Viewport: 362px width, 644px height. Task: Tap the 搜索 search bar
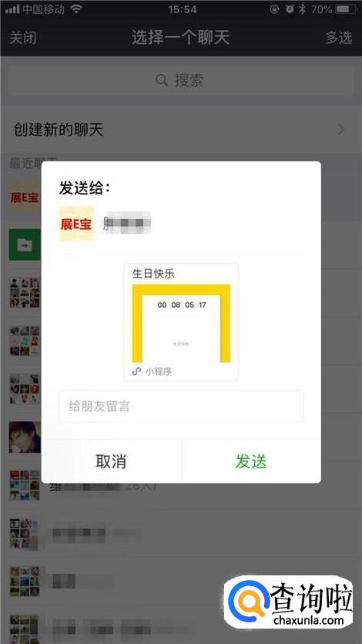(x=181, y=80)
